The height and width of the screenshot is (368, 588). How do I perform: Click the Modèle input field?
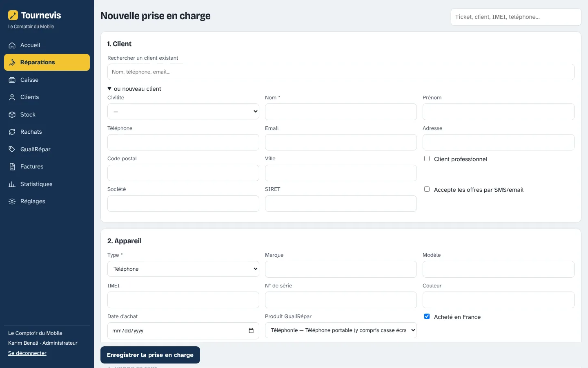[499, 269]
